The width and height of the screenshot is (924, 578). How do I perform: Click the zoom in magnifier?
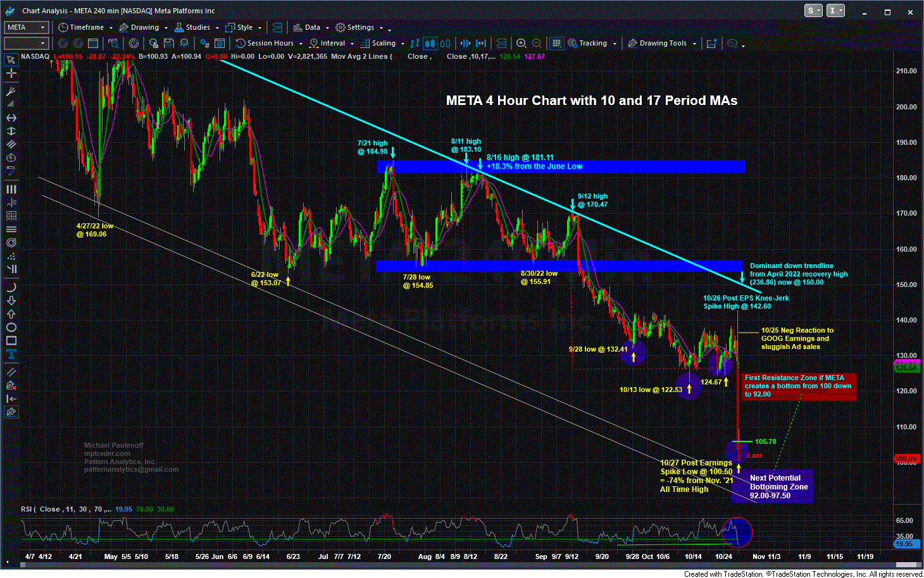(x=521, y=43)
